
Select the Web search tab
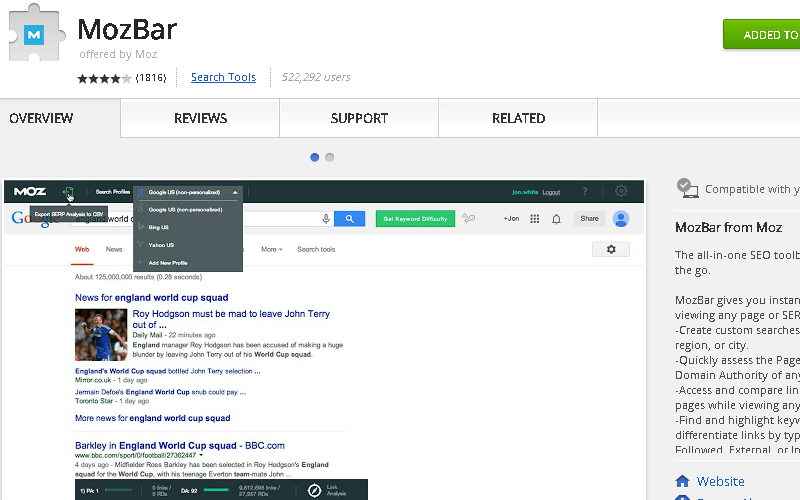click(x=82, y=249)
